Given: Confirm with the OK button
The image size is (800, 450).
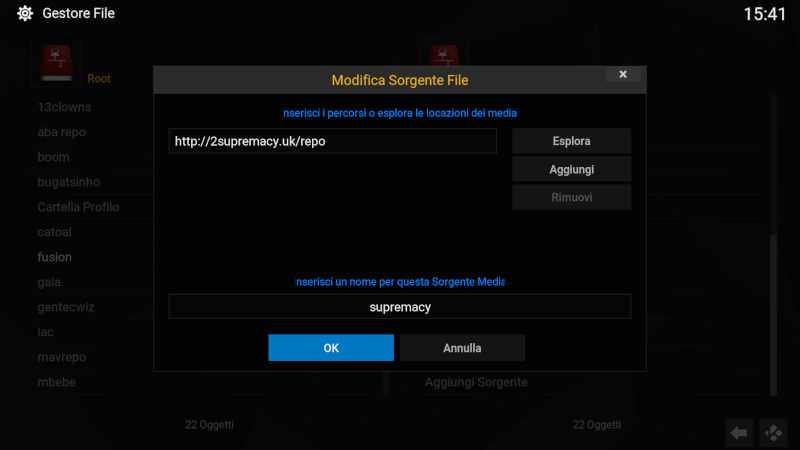Looking at the screenshot, I should coord(331,348).
